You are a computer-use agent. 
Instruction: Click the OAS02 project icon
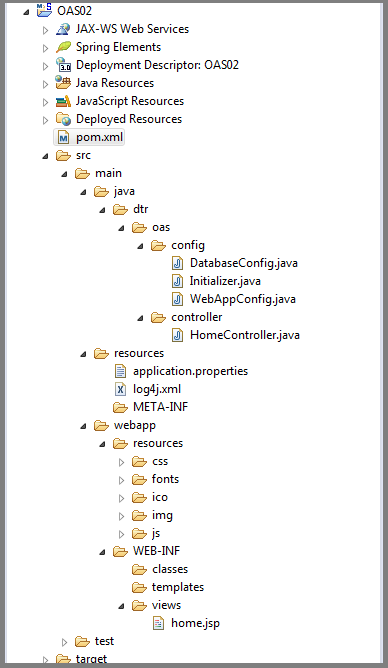44,10
